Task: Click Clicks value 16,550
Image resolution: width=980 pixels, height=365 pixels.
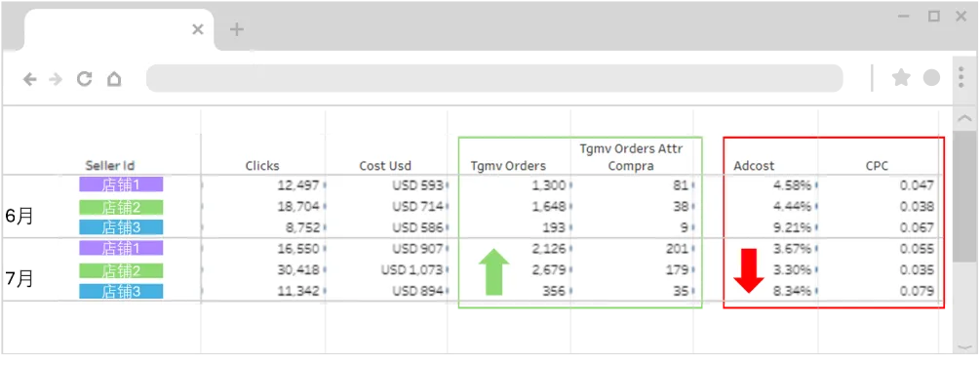Action: click(x=298, y=249)
